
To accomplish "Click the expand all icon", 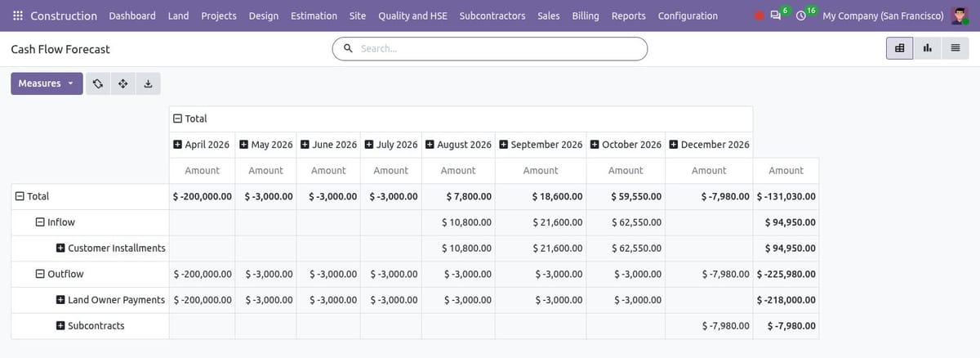I will 122,83.
